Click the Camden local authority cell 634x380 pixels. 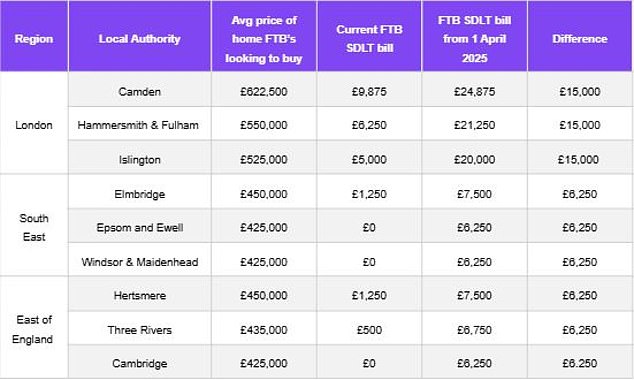(139, 90)
